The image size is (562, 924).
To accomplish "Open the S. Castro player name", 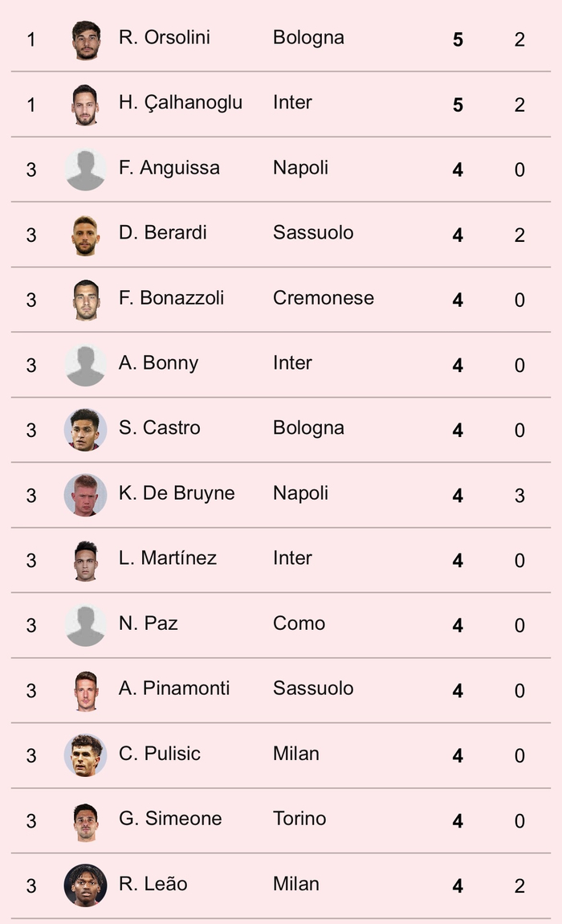I will (160, 428).
